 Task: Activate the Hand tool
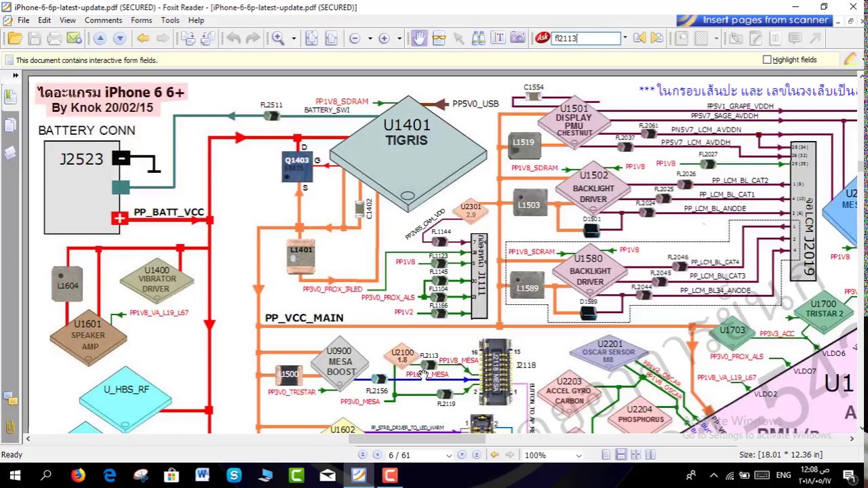(419, 39)
